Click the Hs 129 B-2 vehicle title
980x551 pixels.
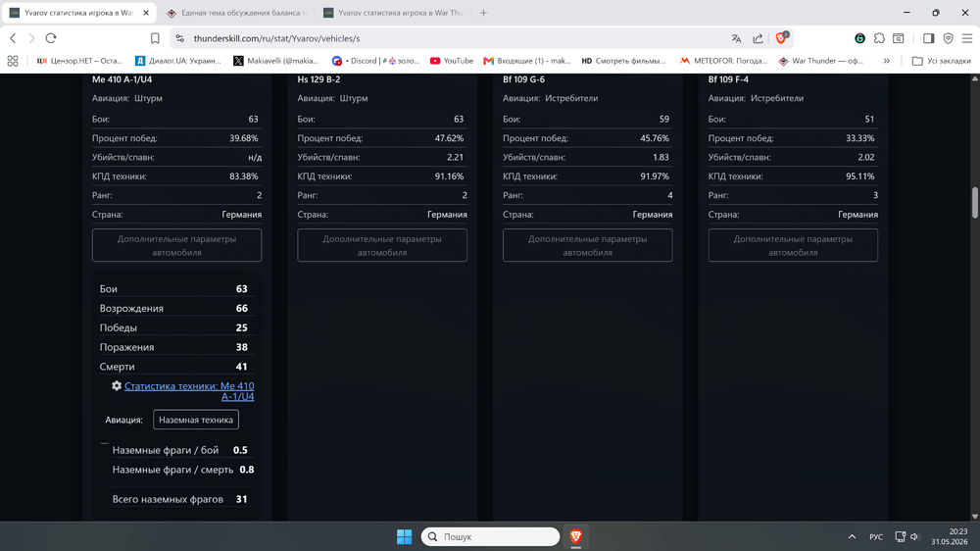(x=318, y=79)
